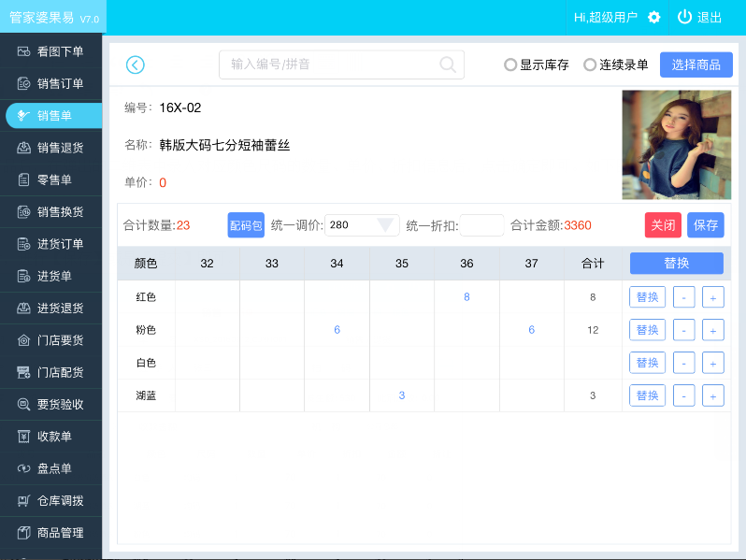Increase quantity in the 湖蓝 row
Viewport: 746px width, 560px height.
tap(713, 395)
